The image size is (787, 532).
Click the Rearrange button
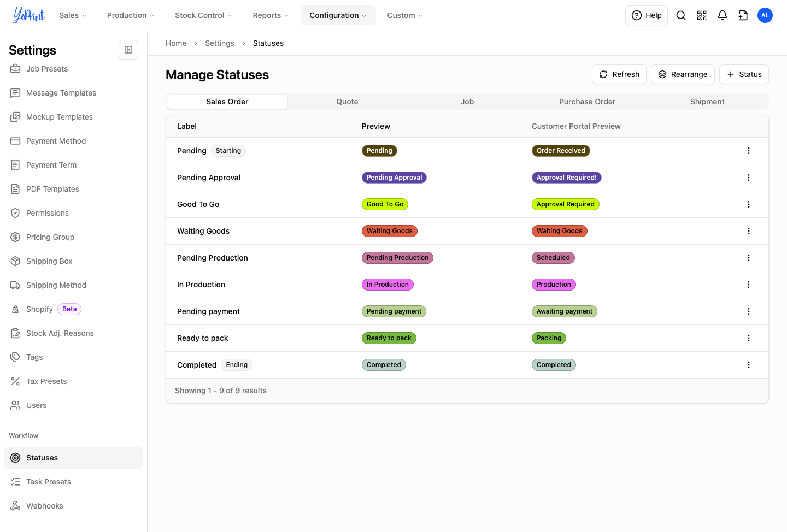pos(683,74)
